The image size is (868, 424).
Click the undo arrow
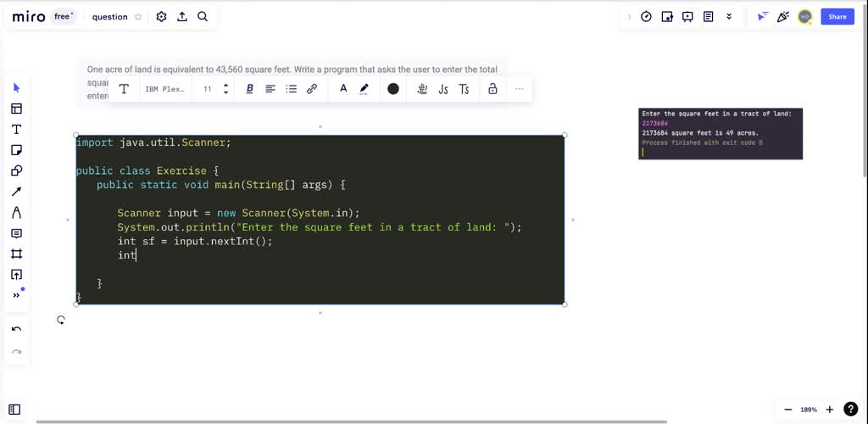coord(16,329)
